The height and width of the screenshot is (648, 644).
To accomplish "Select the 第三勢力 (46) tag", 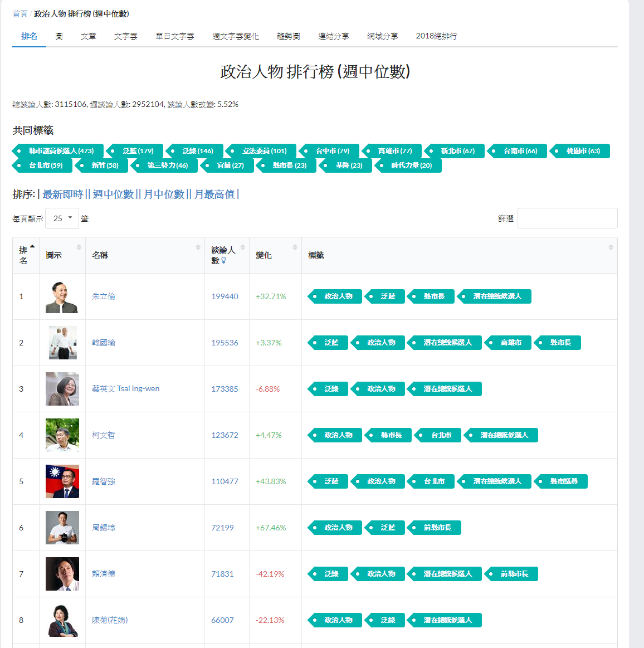I will [164, 165].
